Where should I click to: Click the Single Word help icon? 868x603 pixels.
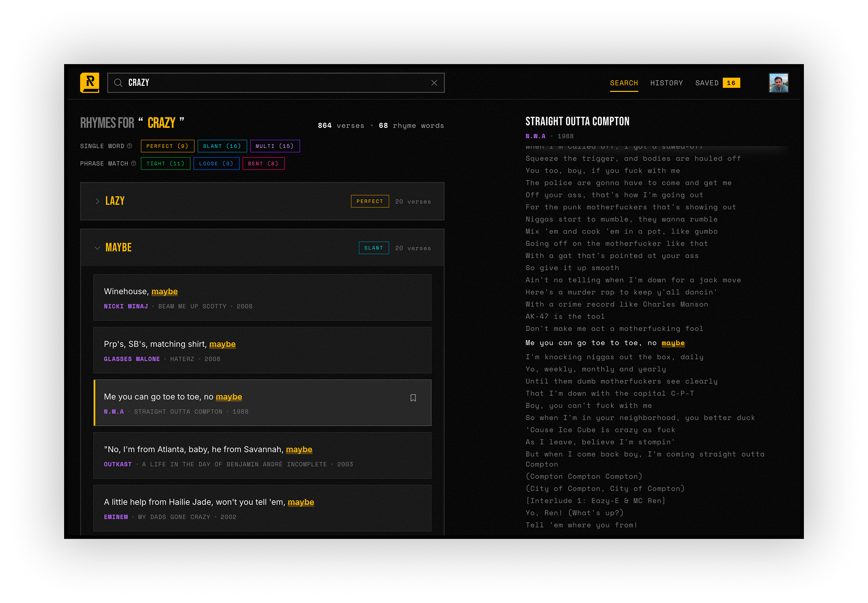click(130, 146)
